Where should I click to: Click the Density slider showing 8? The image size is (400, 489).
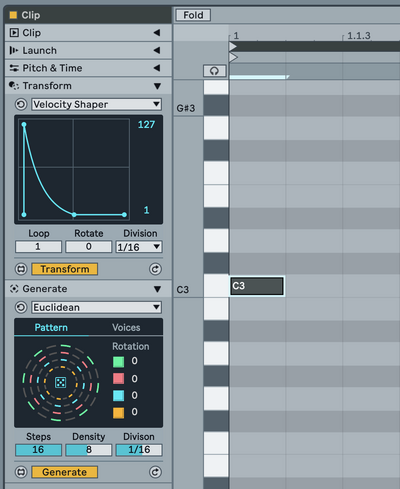tap(89, 450)
